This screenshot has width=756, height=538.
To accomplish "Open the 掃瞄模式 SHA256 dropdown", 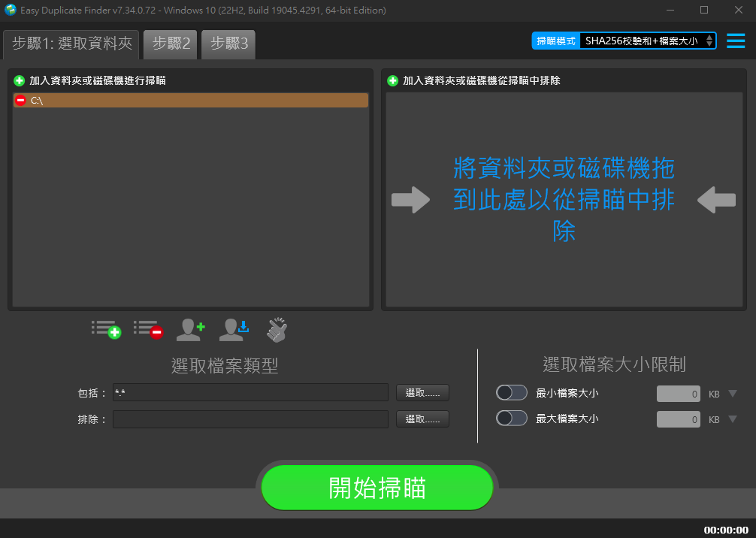I will click(648, 41).
